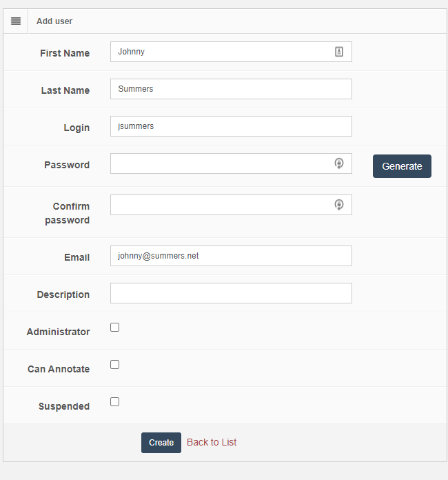Viewport: 448px width, 480px height.
Task: Click the Create button
Action: (161, 443)
